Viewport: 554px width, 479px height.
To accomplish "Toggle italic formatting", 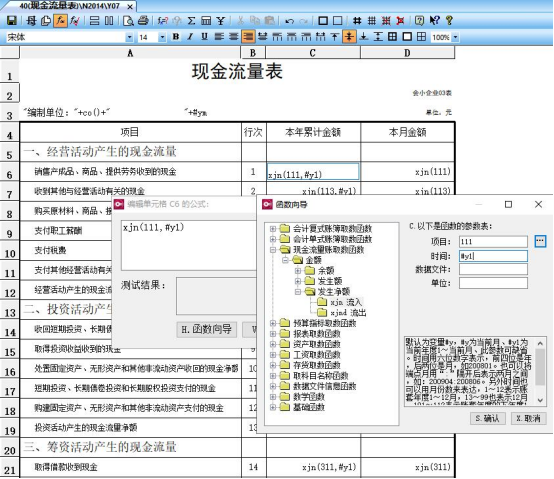I will point(190,37).
